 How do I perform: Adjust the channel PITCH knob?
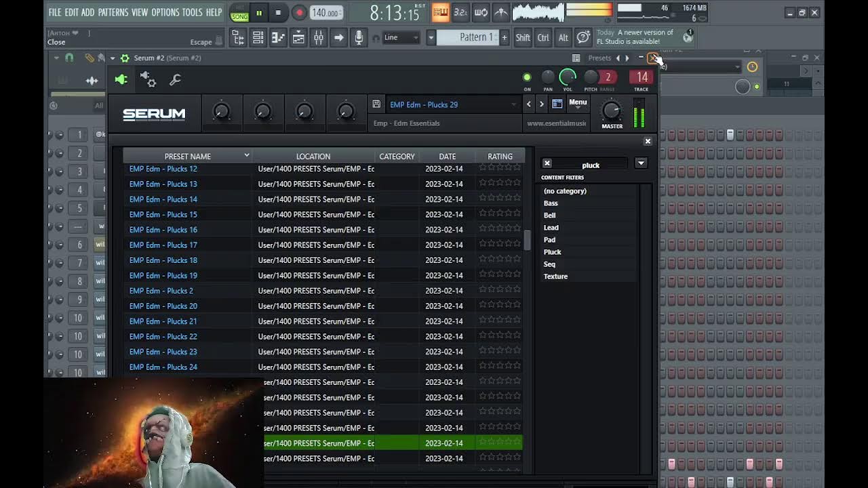[x=591, y=77]
